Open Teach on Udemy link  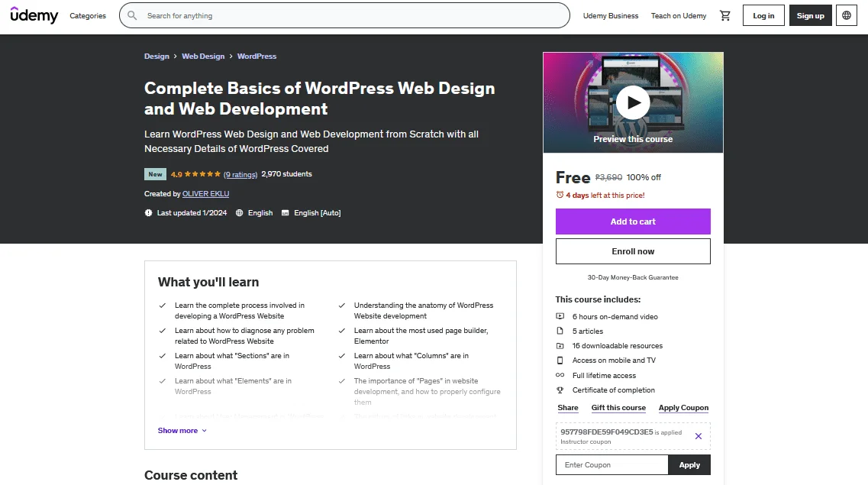(679, 15)
